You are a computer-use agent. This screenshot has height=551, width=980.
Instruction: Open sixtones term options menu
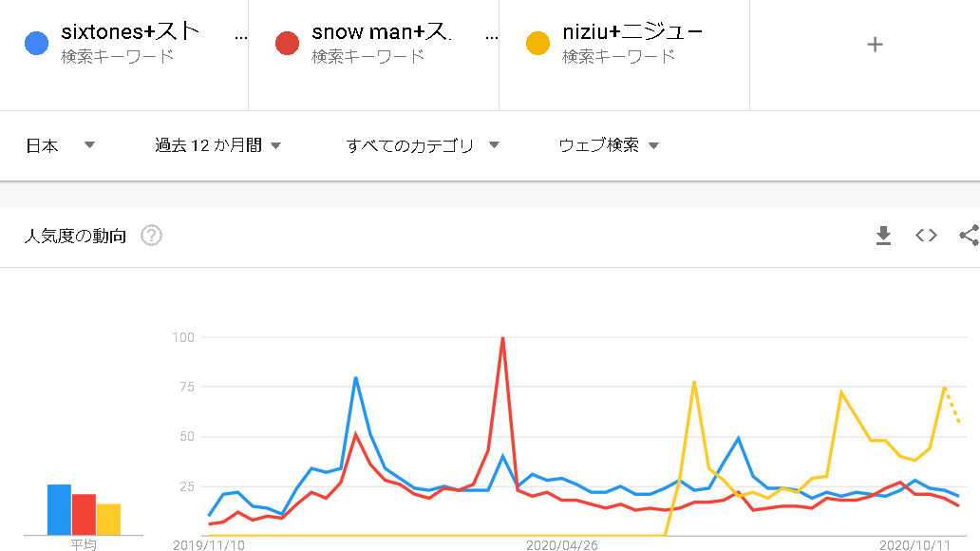coord(240,38)
